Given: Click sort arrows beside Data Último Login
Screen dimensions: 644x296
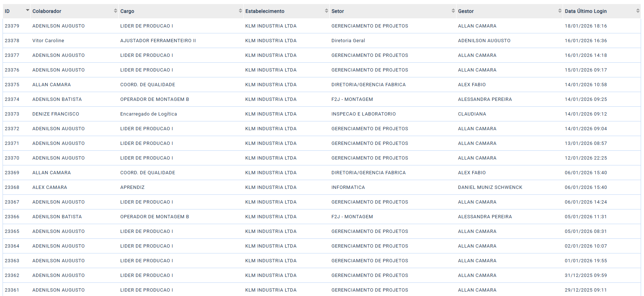Looking at the screenshot, I should (x=638, y=11).
